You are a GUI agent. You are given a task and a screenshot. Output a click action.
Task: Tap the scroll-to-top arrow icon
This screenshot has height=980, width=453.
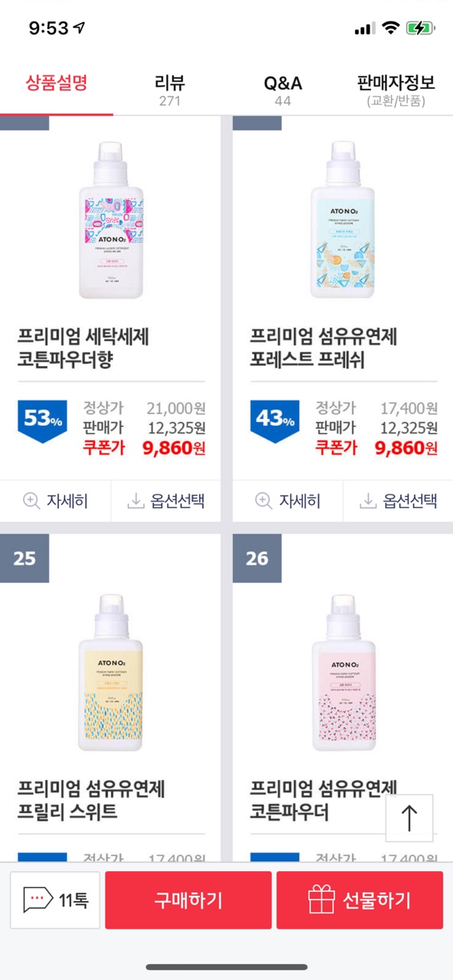click(x=409, y=818)
